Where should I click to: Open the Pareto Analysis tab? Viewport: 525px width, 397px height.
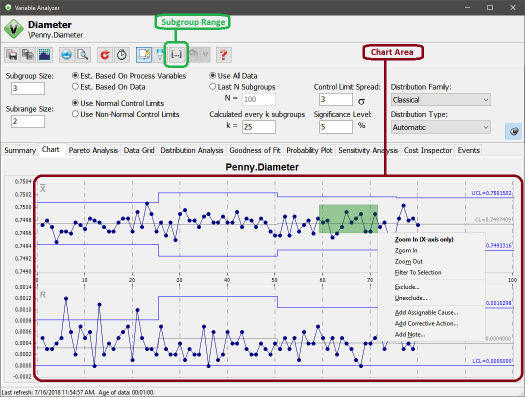coord(93,150)
